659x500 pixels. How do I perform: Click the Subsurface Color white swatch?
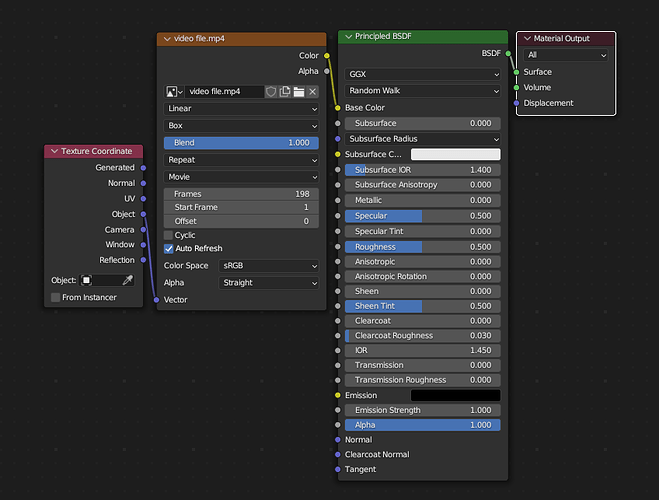click(456, 154)
